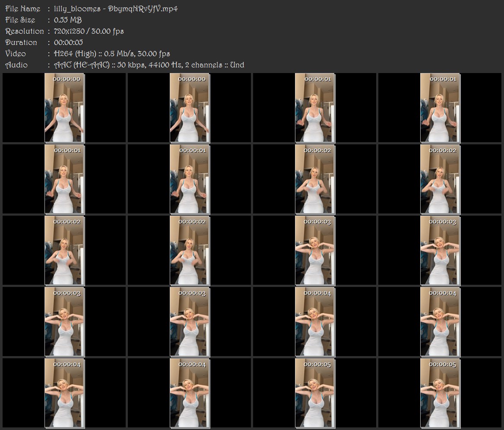The image size is (504, 430).
Task: Click the "Audio" label
Action: click(x=16, y=65)
